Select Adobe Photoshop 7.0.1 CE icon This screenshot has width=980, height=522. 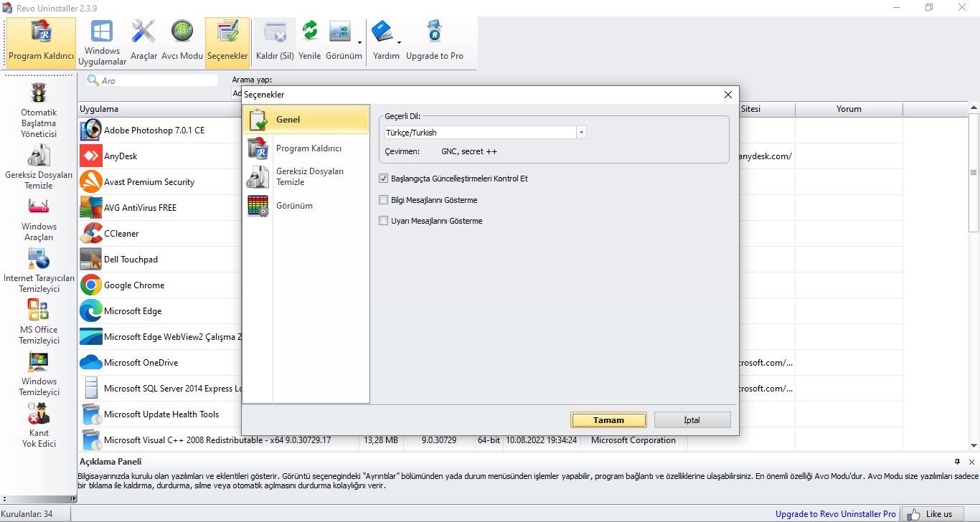[x=91, y=130]
